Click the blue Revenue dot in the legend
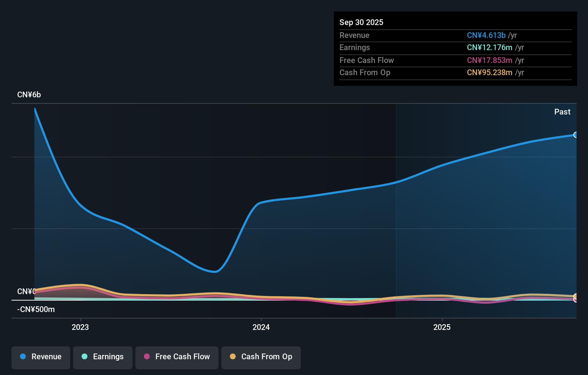Screen dimensions: 588x375 point(22,357)
